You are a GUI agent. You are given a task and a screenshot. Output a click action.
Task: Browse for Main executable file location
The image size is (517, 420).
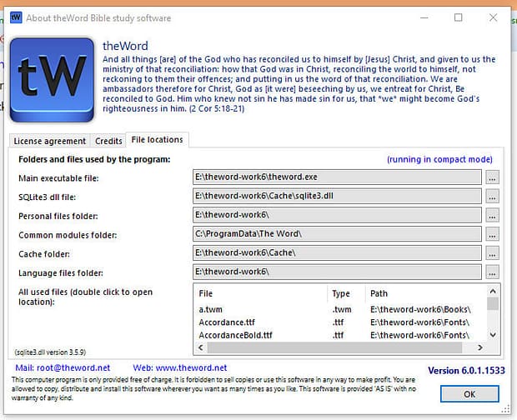click(x=492, y=177)
